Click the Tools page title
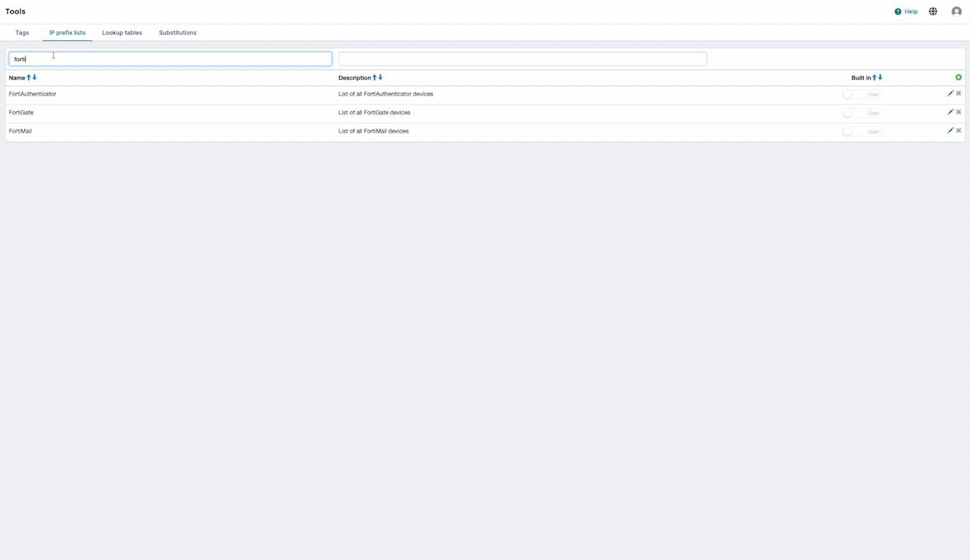 15,12
